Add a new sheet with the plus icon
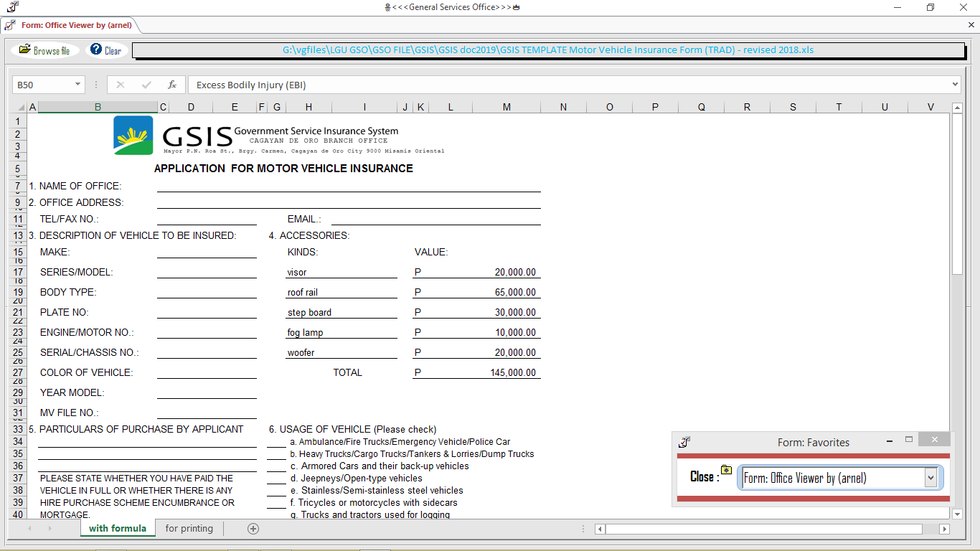Image resolution: width=980 pixels, height=551 pixels. coord(253,529)
